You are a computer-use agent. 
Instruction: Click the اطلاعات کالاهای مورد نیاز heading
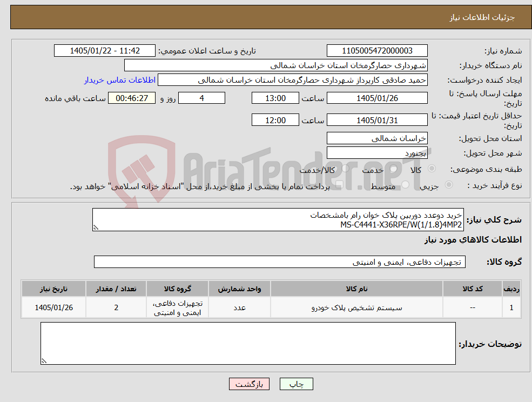[473, 240]
